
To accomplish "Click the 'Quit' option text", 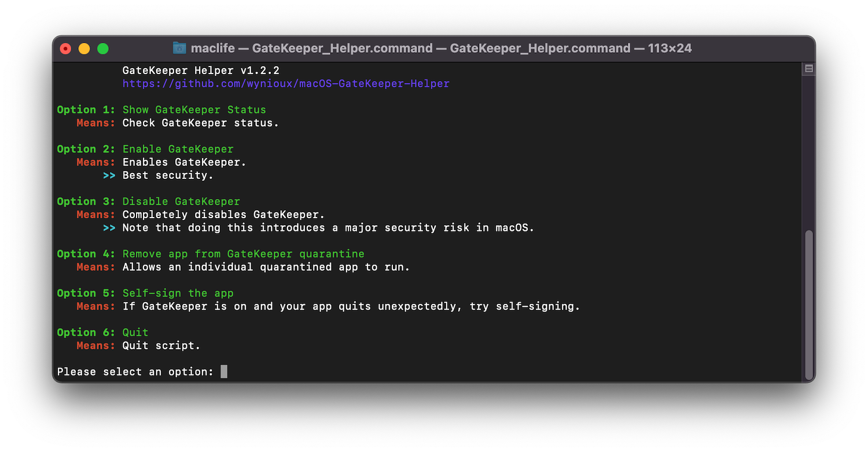I will pos(135,332).
